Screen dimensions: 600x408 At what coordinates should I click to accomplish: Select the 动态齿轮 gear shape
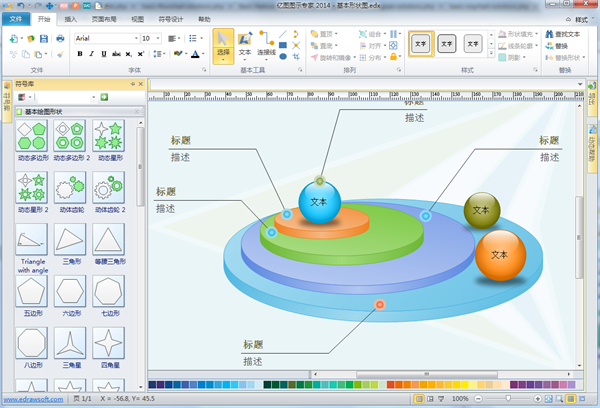70,187
